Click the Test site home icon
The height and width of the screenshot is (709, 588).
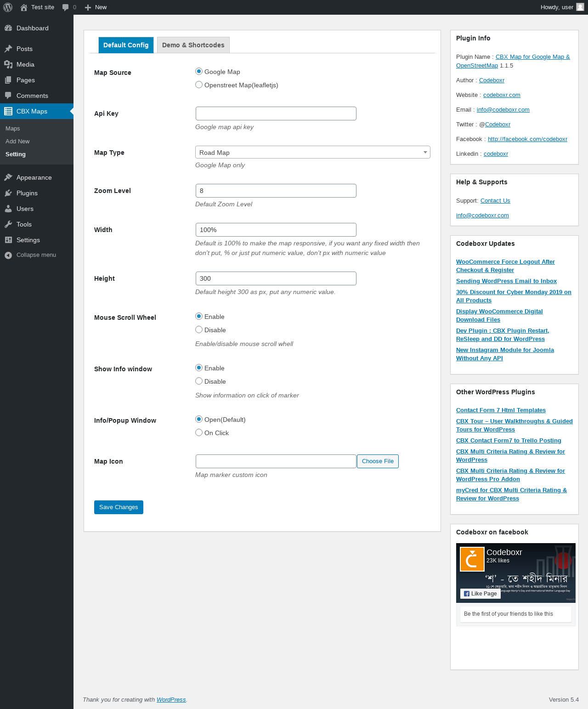tap(24, 7)
